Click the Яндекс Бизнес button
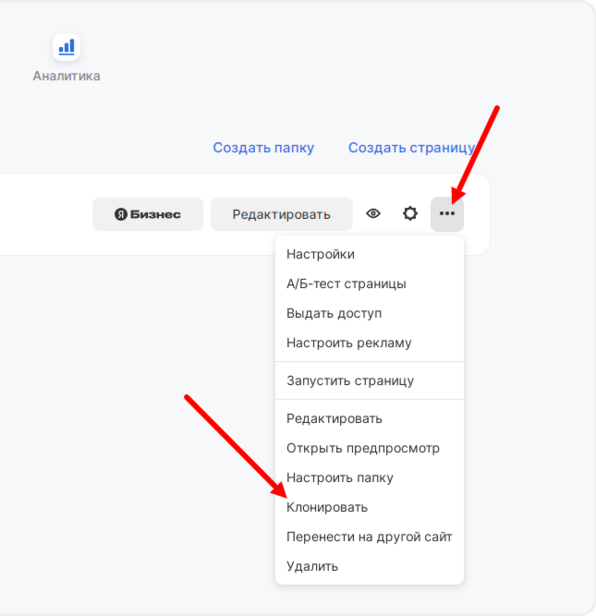Screen dimensions: 596x616 click(148, 214)
